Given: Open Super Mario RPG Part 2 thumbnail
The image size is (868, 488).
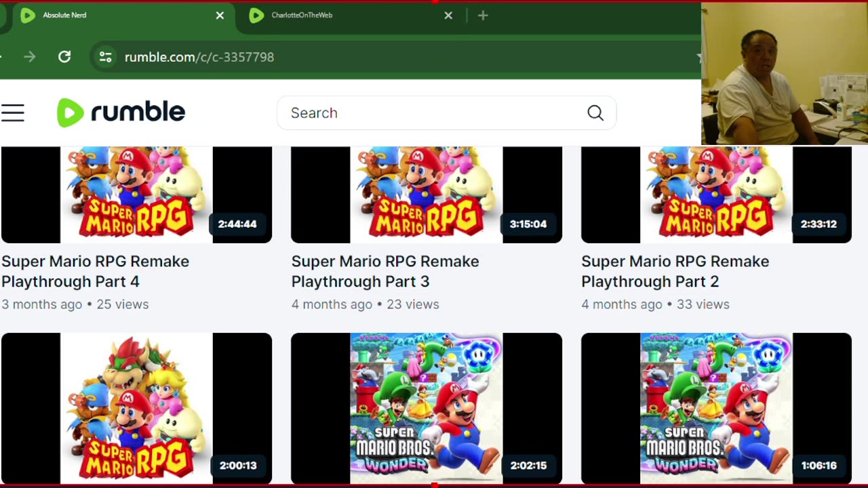Looking at the screenshot, I should click(x=716, y=195).
